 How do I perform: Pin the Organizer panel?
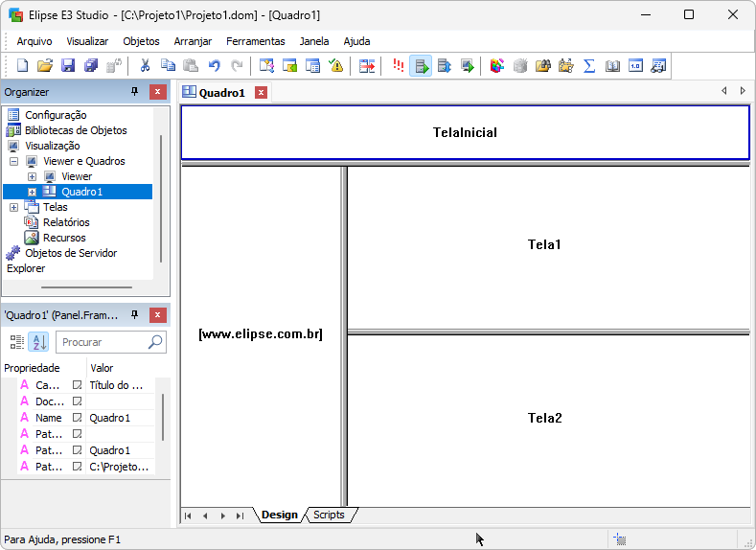134,92
